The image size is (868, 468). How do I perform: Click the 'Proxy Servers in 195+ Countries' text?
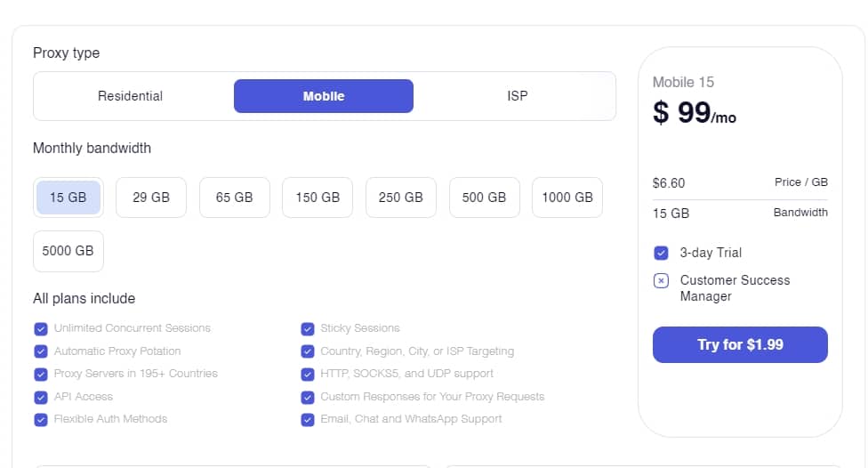[x=135, y=374]
